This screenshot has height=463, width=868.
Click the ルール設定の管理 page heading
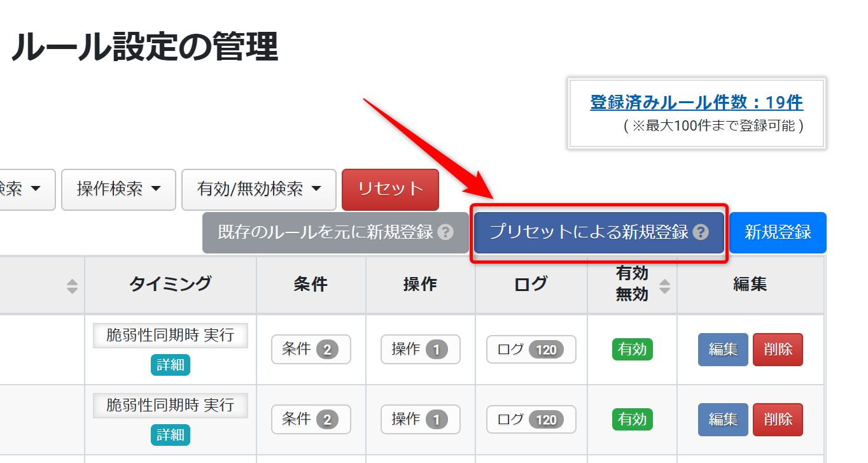tap(144, 47)
